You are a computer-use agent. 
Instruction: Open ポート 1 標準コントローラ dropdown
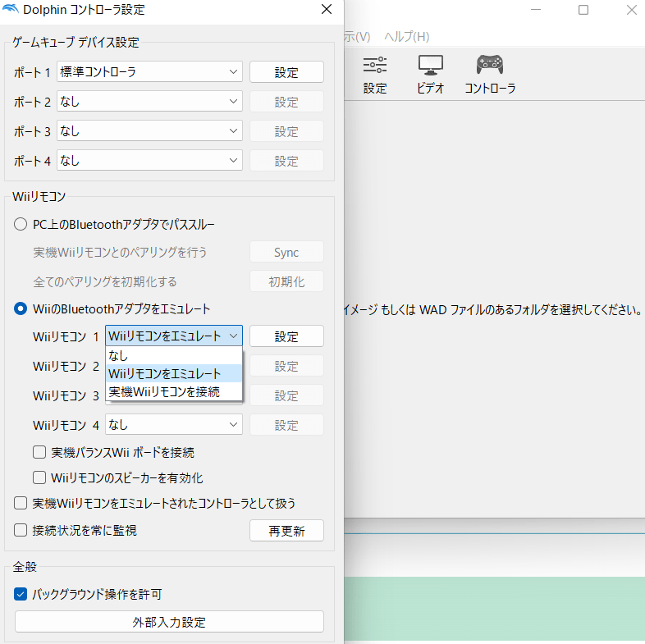tap(149, 72)
